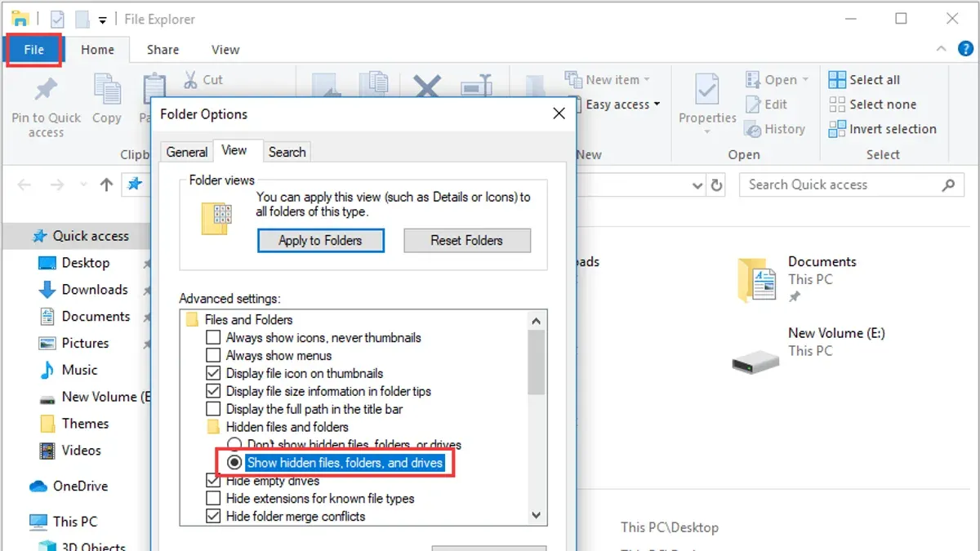
Task: Enable Display the full path in title bar
Action: pos(213,409)
